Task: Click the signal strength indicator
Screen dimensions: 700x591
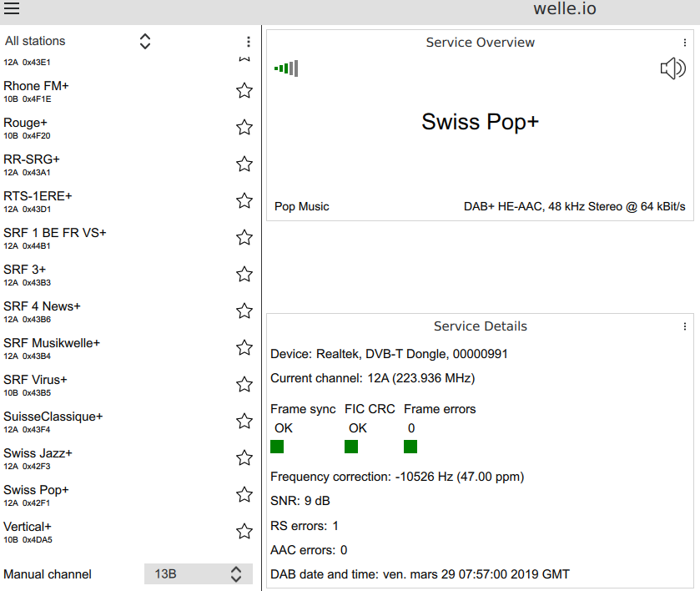Action: (286, 68)
